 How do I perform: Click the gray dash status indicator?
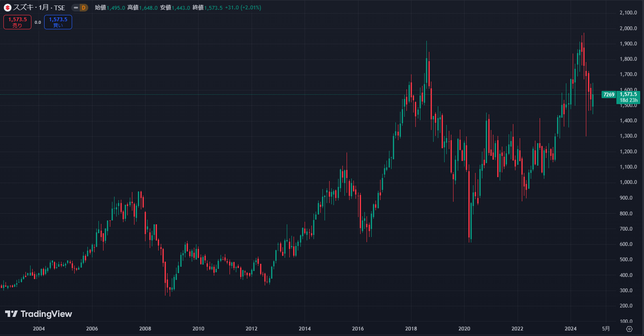click(x=76, y=8)
